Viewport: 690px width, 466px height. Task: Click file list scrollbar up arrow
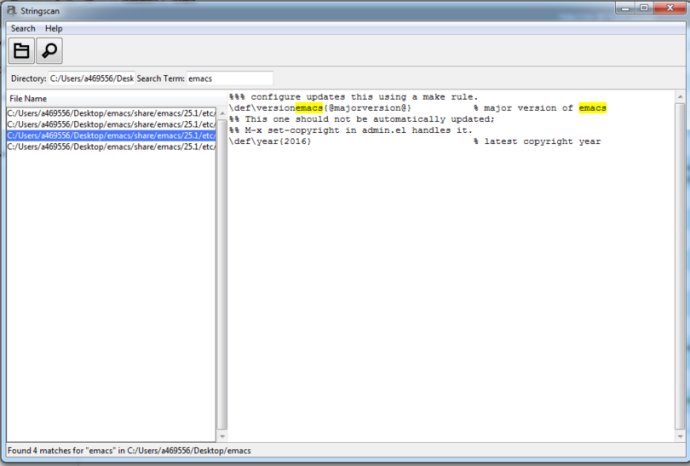(x=222, y=114)
